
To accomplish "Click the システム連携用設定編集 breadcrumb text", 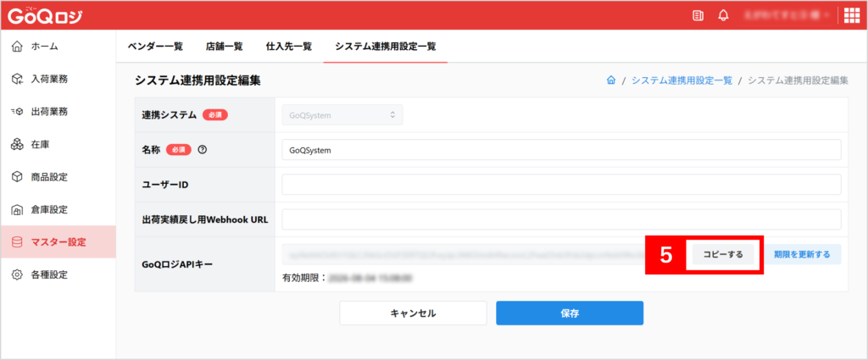I will coord(798,80).
